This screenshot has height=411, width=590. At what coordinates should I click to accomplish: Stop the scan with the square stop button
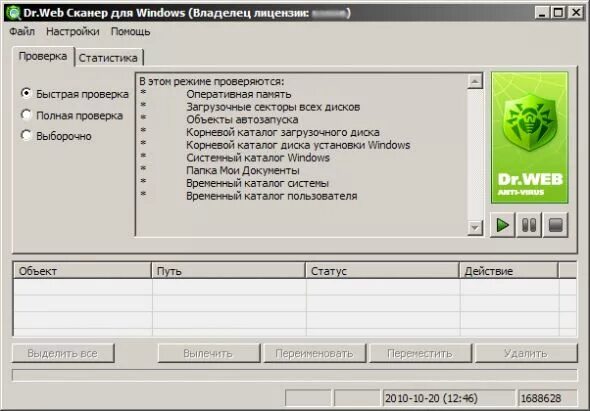[555, 225]
